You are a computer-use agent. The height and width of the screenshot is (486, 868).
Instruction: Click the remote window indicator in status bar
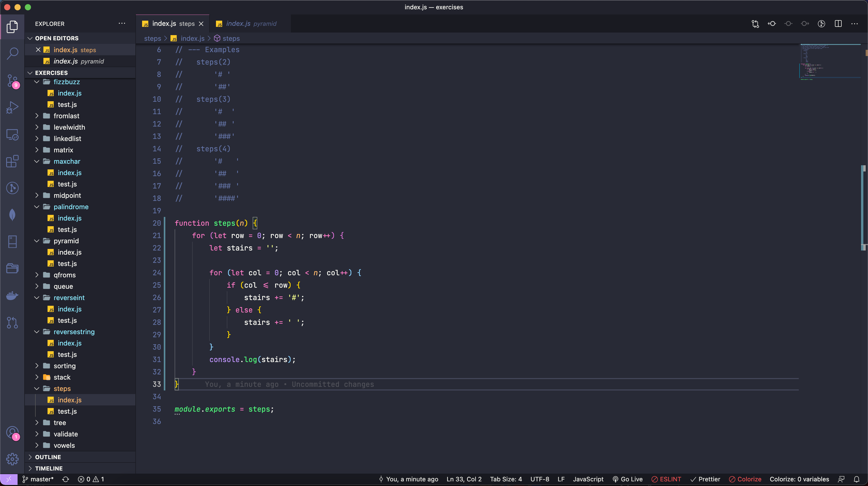(9, 479)
